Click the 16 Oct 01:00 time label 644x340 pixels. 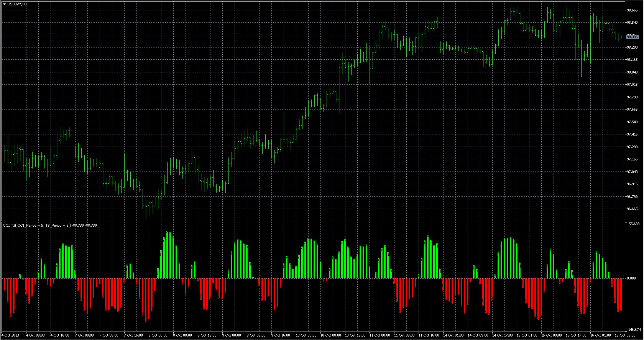(x=600, y=335)
